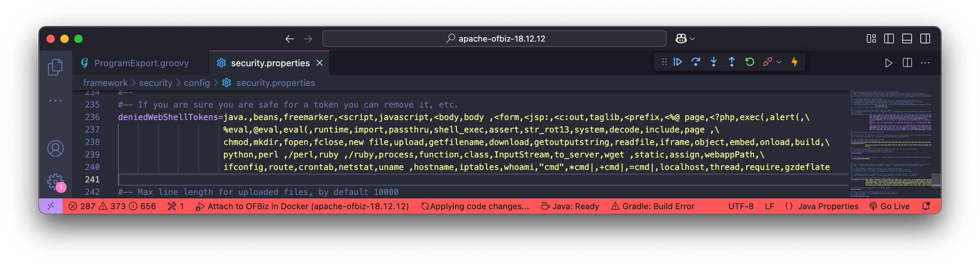Screen dimensions: 980x265
Task: Click the minimap code overview
Action: click(891, 144)
